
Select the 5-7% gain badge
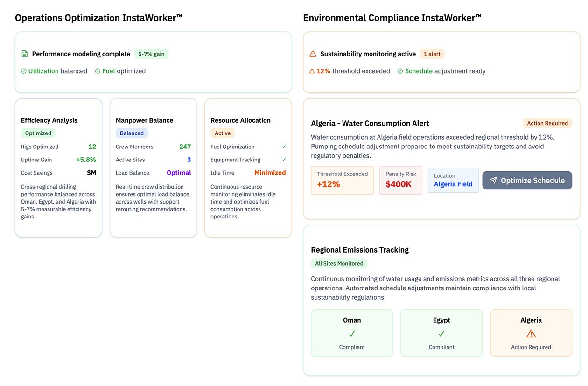coord(151,54)
